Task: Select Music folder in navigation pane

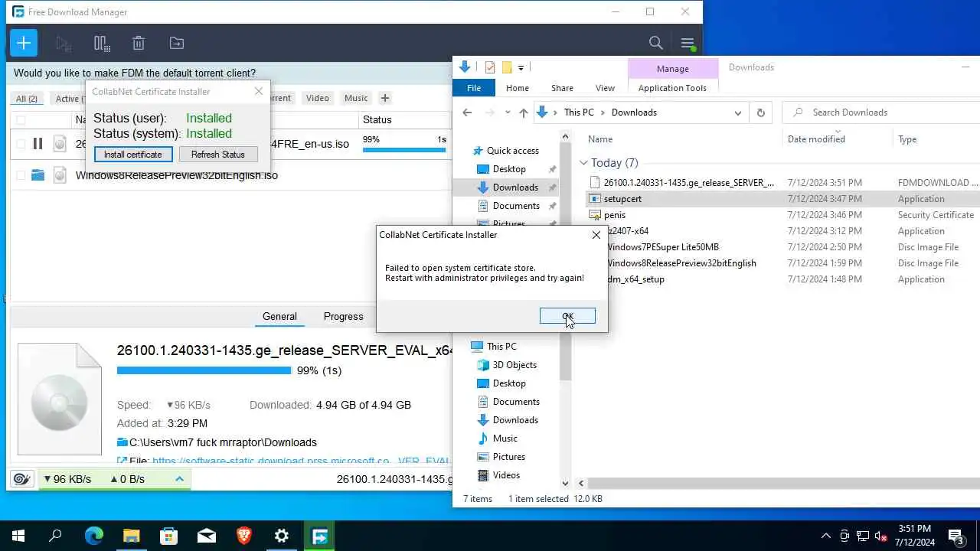Action: click(505, 439)
